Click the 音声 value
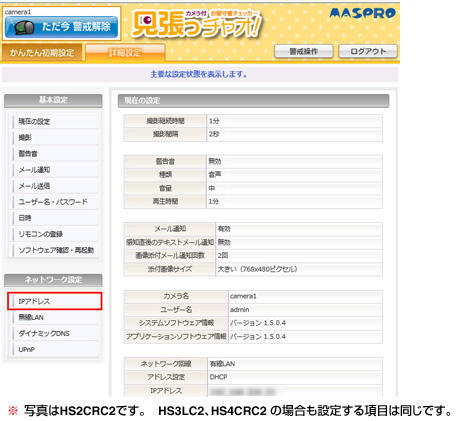The width and height of the screenshot is (460, 421). point(215,175)
